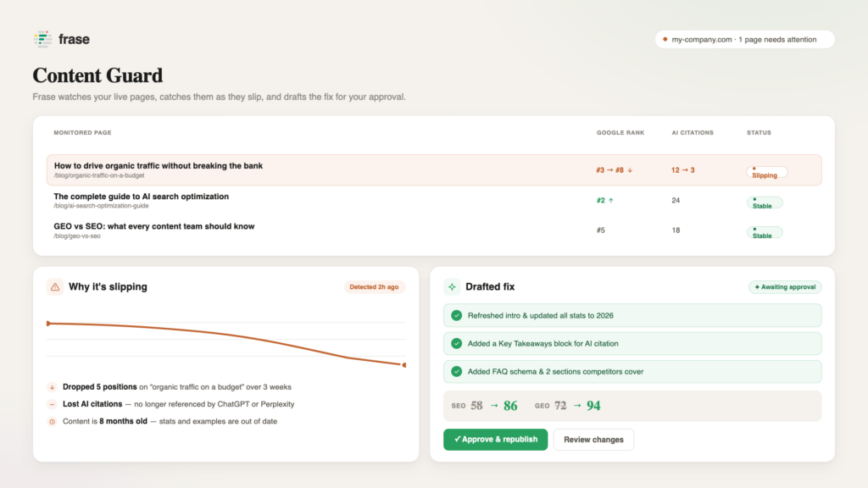Open the organic traffic on a budget page row
This screenshot has height=488, width=868.
click(x=434, y=169)
